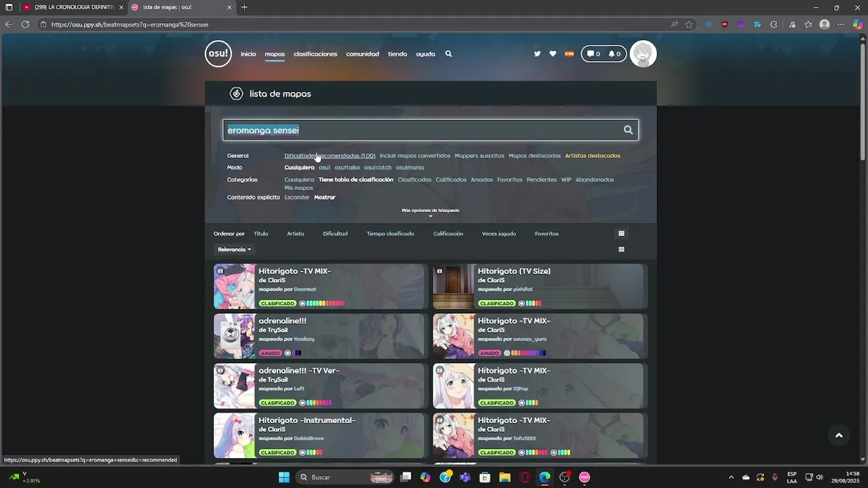Open the browser favorites list icon
Image resolution: width=868 pixels, height=488 pixels.
tap(808, 24)
